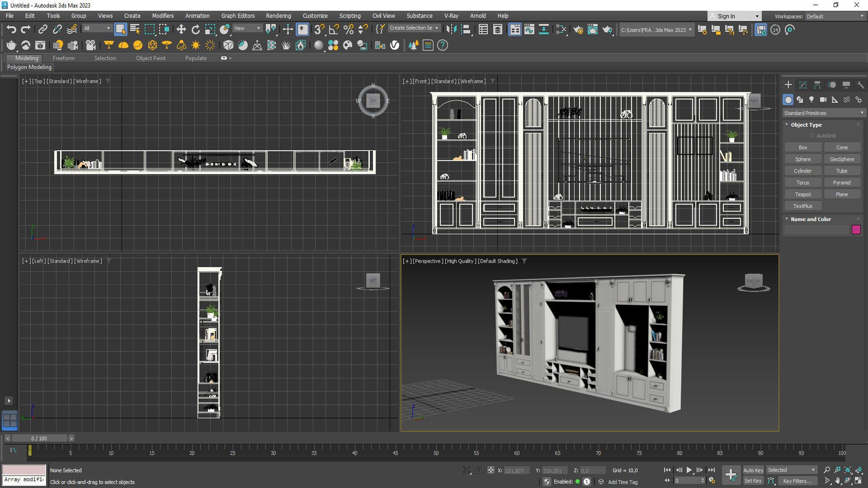Open Render Setup dialog

[578, 30]
